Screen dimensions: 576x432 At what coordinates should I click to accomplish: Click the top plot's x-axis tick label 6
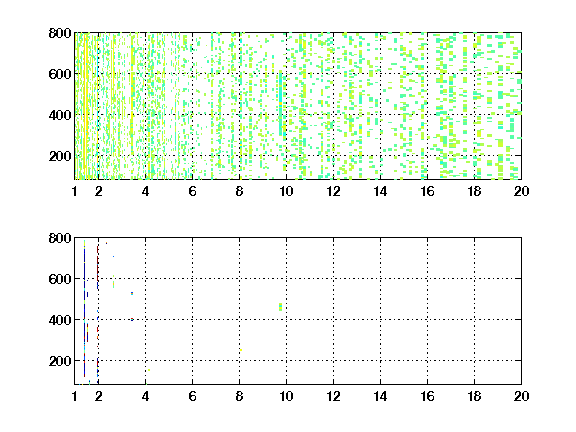coord(192,191)
